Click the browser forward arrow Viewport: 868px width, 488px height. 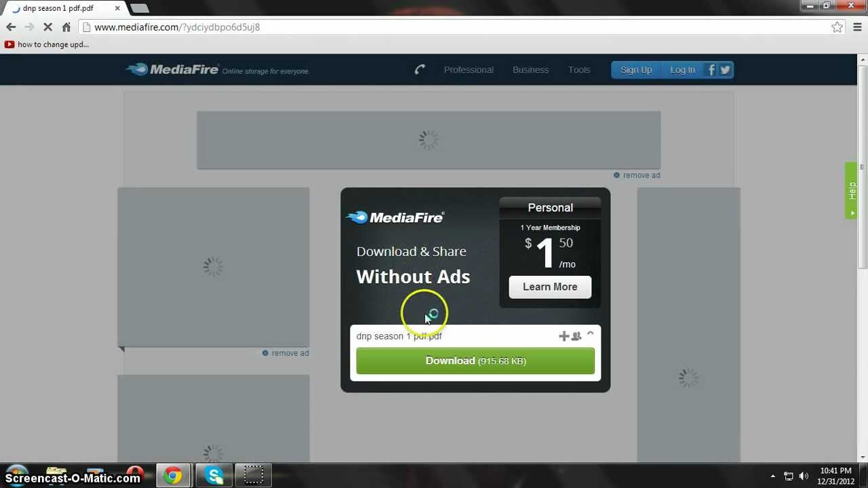coord(29,27)
